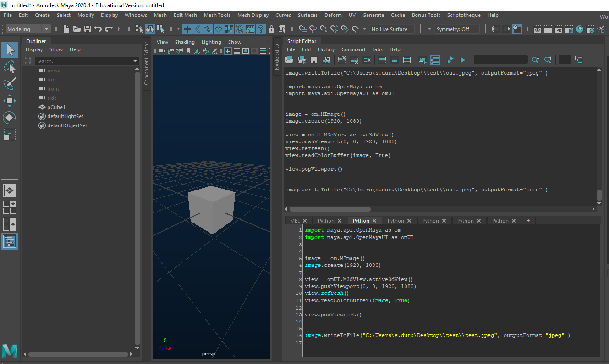Open the Modeling menu set dropdown
Viewport: 609px width, 364px height.
click(x=45, y=29)
